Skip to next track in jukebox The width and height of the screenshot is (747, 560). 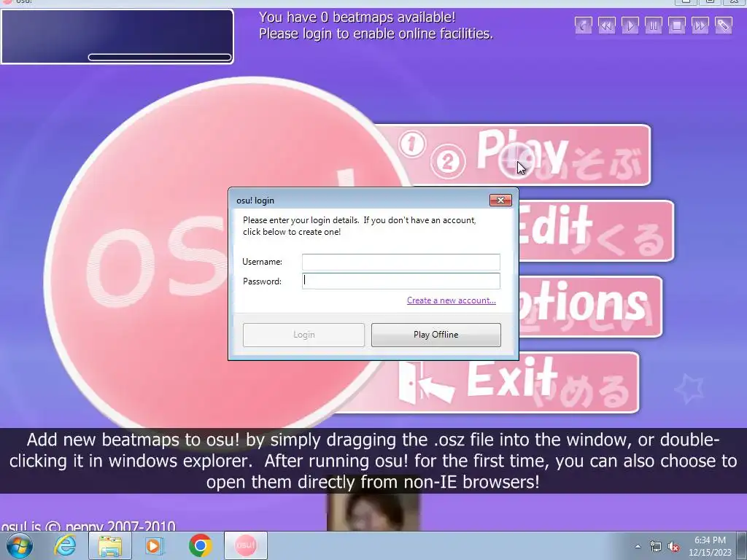click(700, 25)
